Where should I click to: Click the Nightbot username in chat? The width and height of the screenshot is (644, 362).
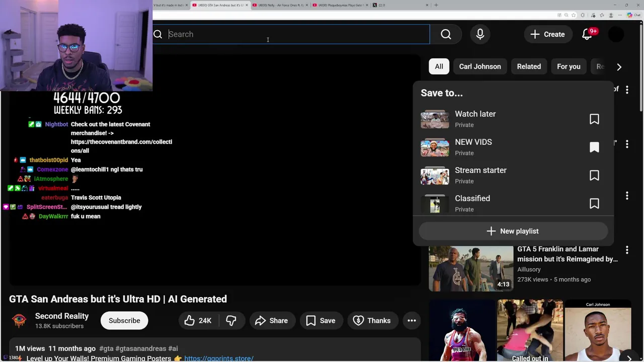pyautogui.click(x=56, y=124)
